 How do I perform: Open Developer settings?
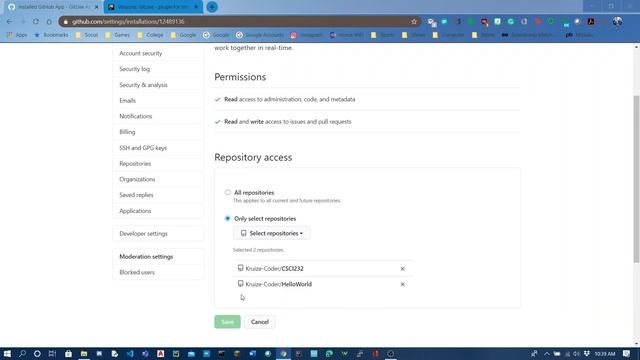[143, 234]
